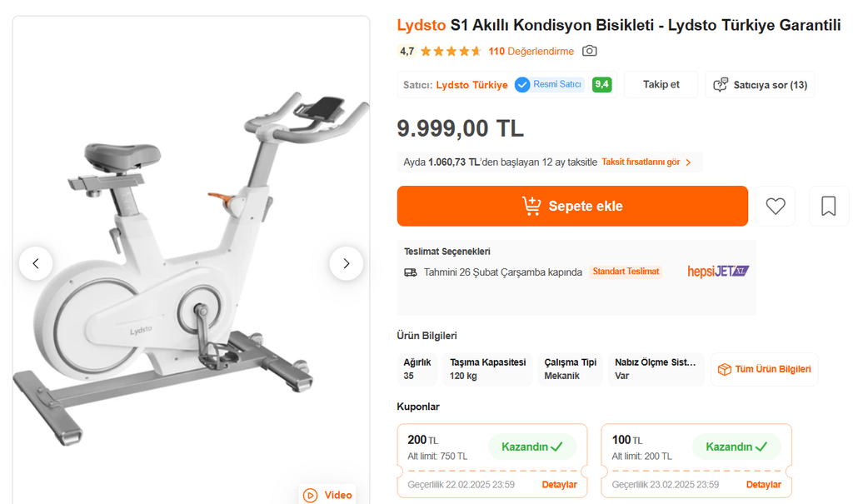Click the blue verified seller badge
The width and height of the screenshot is (853, 504).
[x=522, y=85]
